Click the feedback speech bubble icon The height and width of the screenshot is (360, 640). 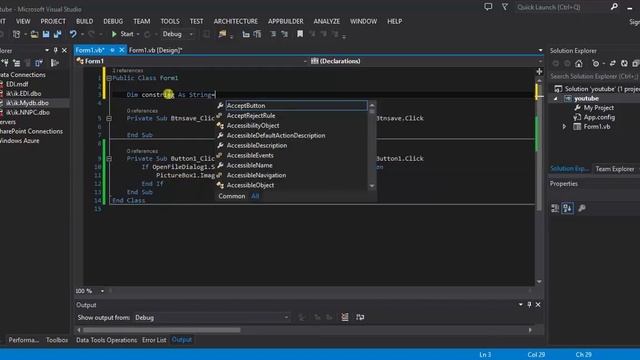pos(488,7)
